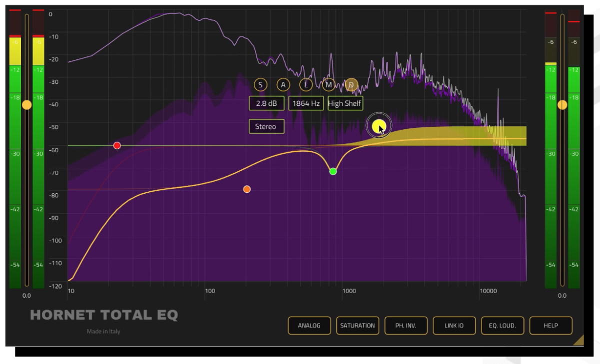This screenshot has height=364, width=600.
Task: Click the 10000 frequency axis label
Action: coord(488,291)
